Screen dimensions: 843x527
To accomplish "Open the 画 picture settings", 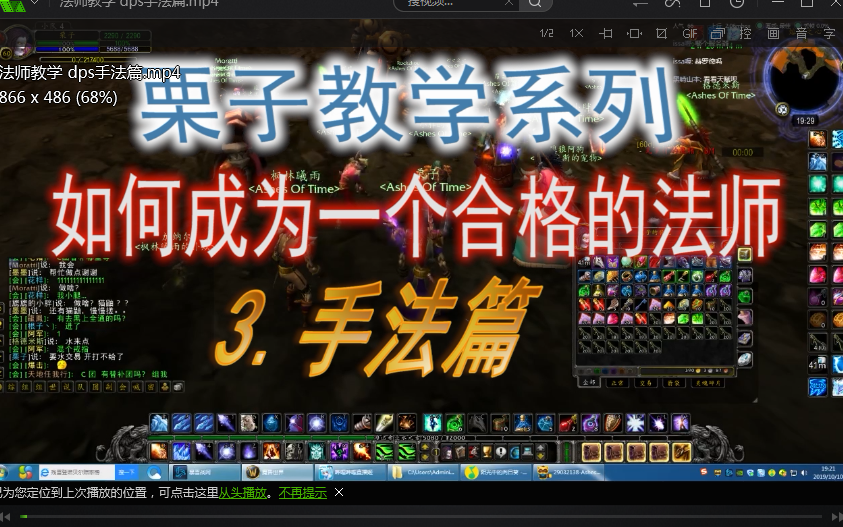I will pos(773,33).
